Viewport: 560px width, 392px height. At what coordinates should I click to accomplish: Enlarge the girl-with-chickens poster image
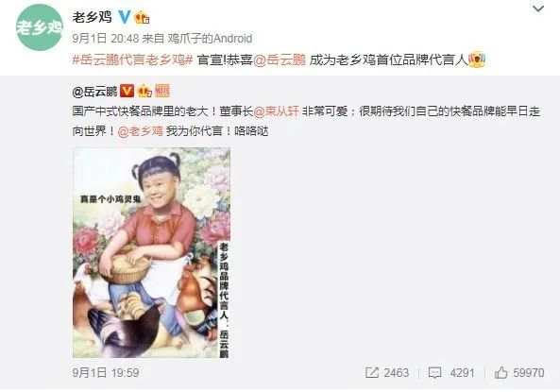point(151,252)
